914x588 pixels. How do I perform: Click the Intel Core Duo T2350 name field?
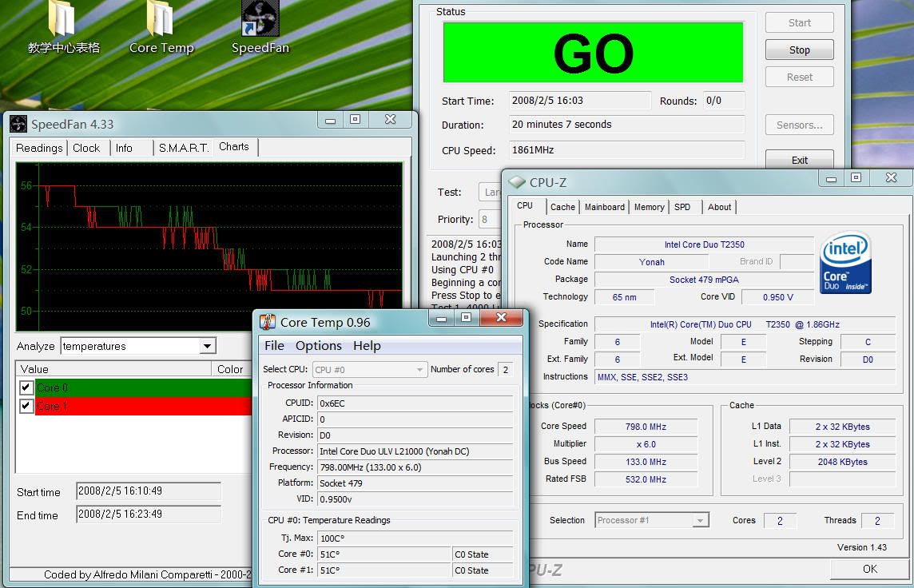[704, 244]
